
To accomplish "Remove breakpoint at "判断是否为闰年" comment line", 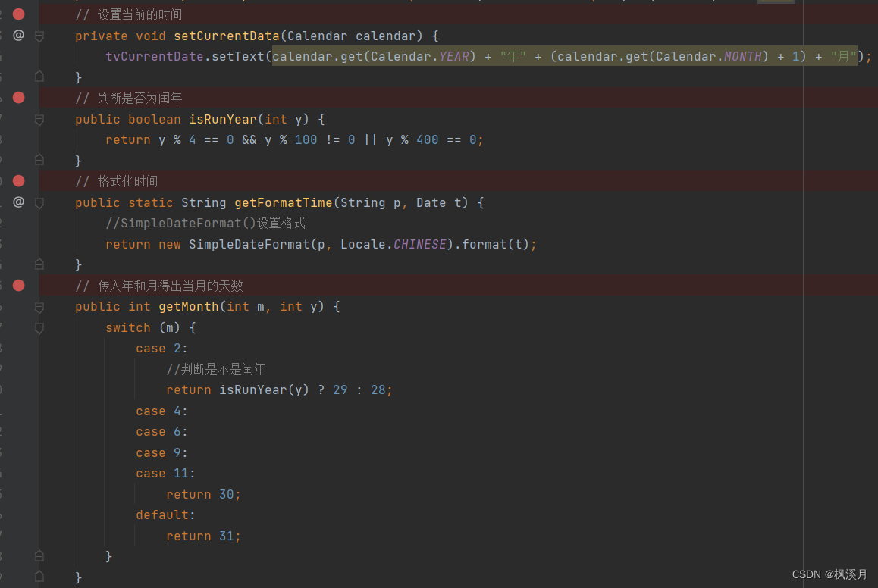I will [18, 97].
